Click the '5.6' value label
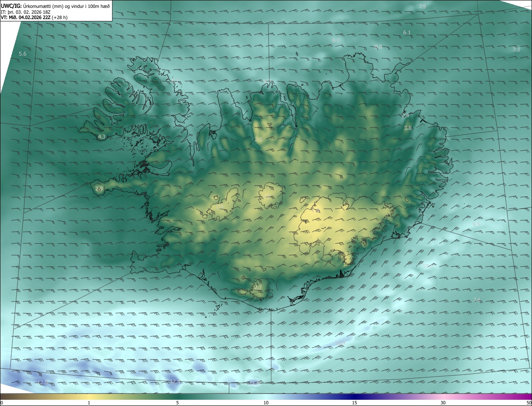 click(x=22, y=54)
